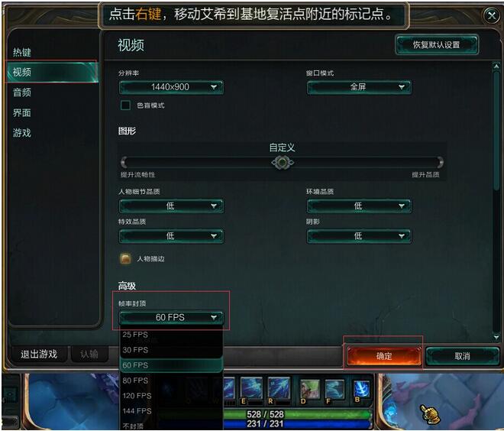This screenshot has height=431, width=504.
Task: Click the 自定义 graphics quality slider handle
Action: click(283, 163)
